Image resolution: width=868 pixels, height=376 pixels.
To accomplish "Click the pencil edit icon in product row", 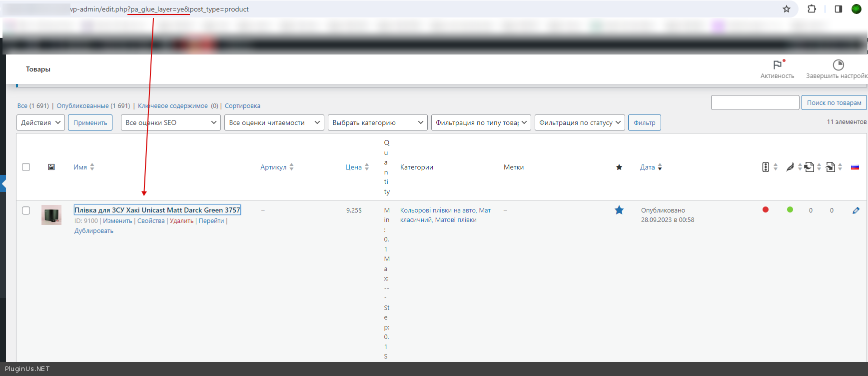I will pos(856,210).
